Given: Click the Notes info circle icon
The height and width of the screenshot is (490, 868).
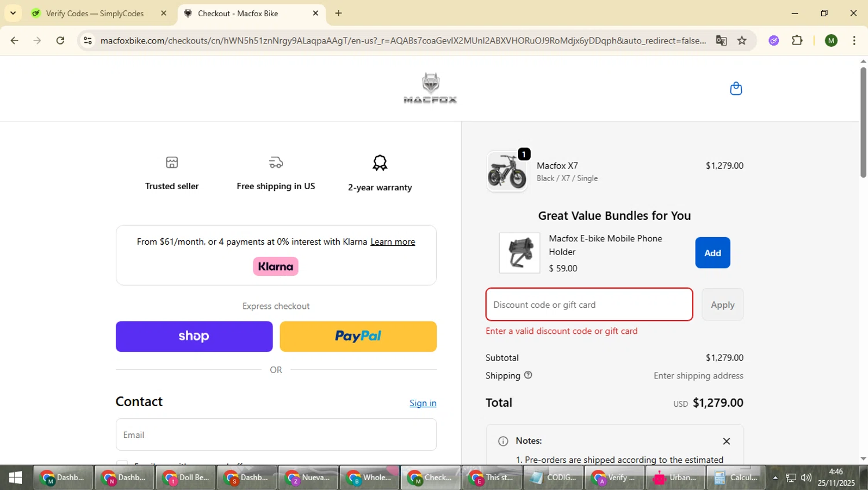Looking at the screenshot, I should [x=503, y=441].
